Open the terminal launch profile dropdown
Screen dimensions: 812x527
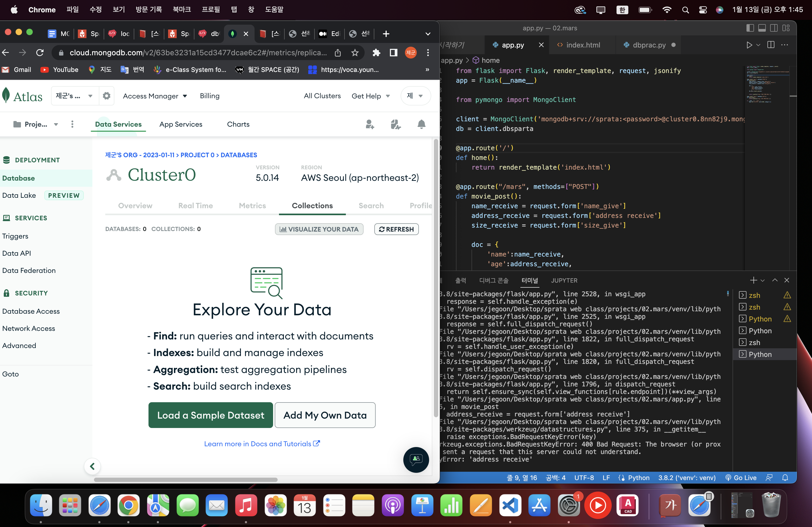(x=763, y=280)
